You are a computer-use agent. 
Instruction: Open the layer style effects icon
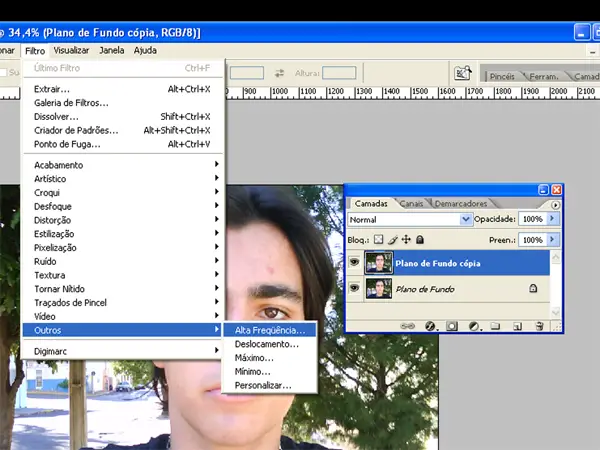point(429,325)
